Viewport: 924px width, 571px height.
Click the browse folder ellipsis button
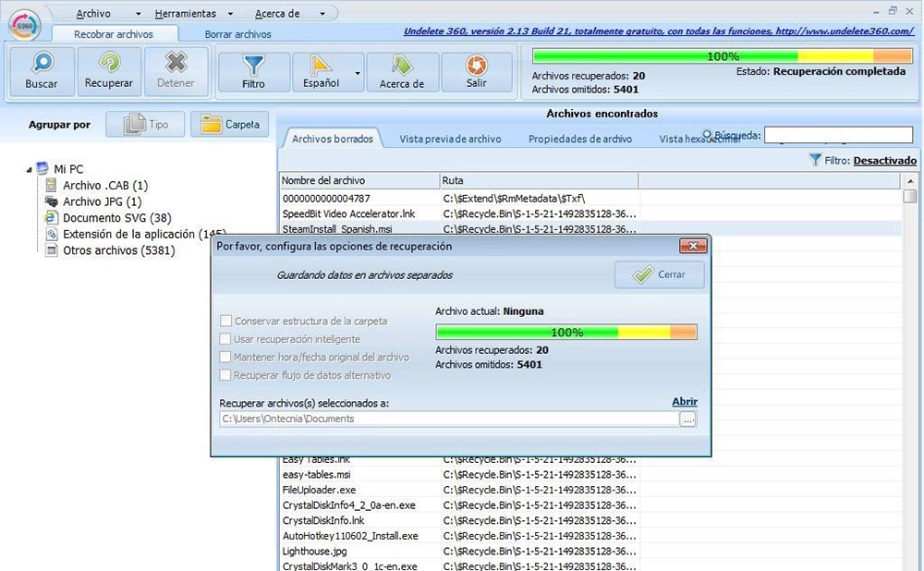coord(687,419)
